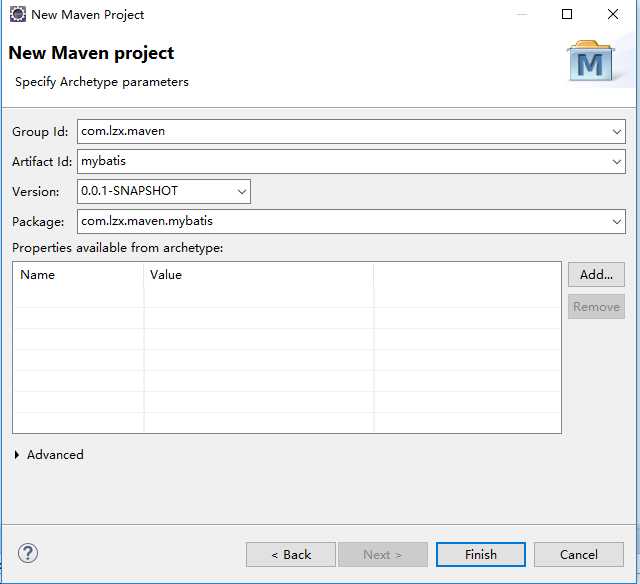Open help via question mark icon
640x584 pixels.
[x=28, y=553]
